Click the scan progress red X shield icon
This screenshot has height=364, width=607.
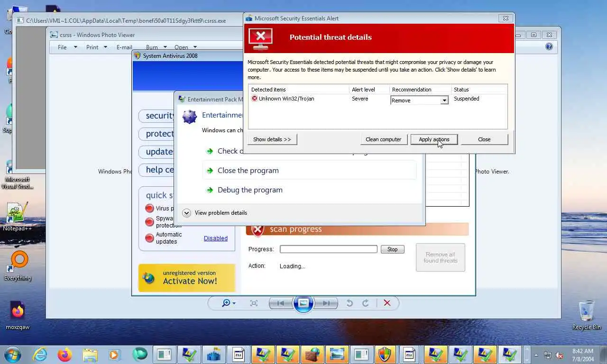[x=258, y=230]
